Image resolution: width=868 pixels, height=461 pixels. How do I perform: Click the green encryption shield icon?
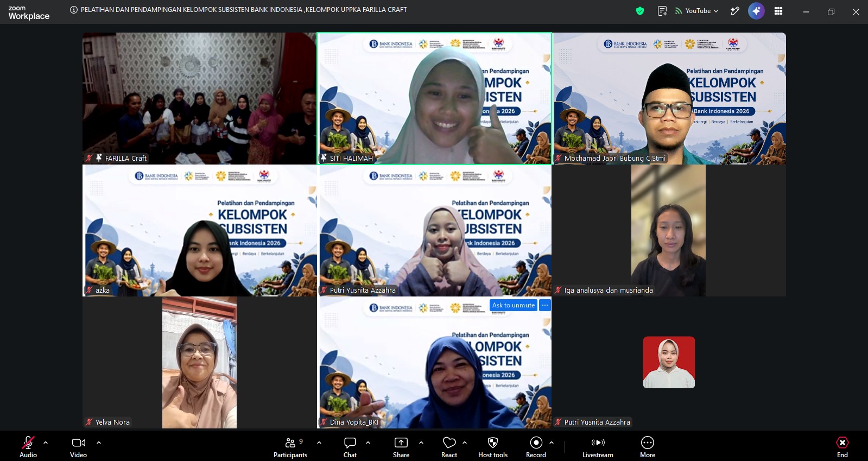pyautogui.click(x=640, y=11)
